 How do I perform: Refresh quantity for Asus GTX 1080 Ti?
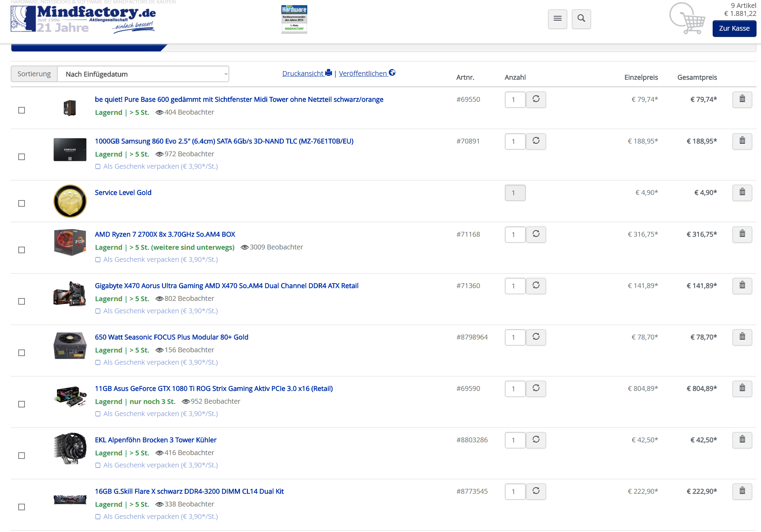pos(536,388)
